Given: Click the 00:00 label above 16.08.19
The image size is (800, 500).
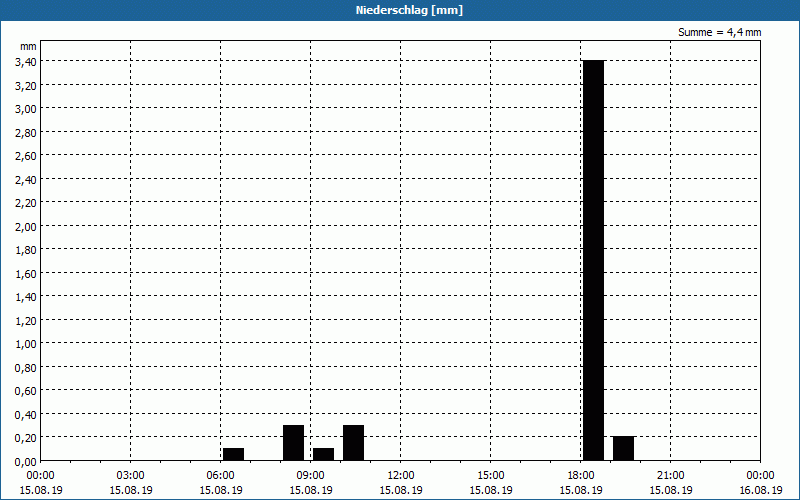Looking at the screenshot, I should (x=761, y=476).
